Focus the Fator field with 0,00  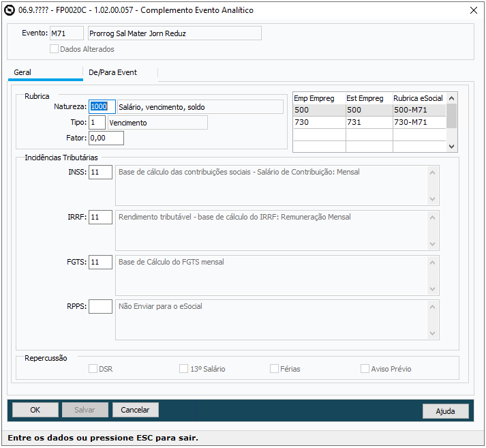pyautogui.click(x=106, y=138)
